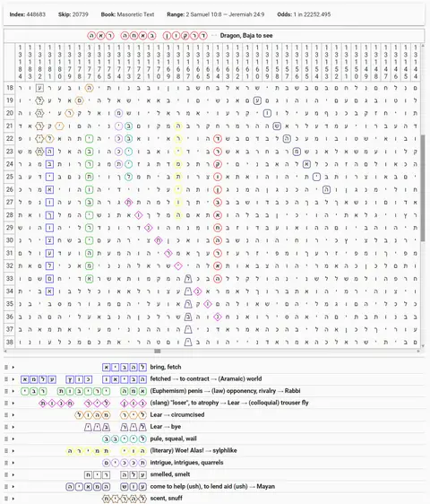430x504 pixels.
Task: Click the drag handle for 'pule, squeal, wail'
Action: pyautogui.click(x=6, y=439)
